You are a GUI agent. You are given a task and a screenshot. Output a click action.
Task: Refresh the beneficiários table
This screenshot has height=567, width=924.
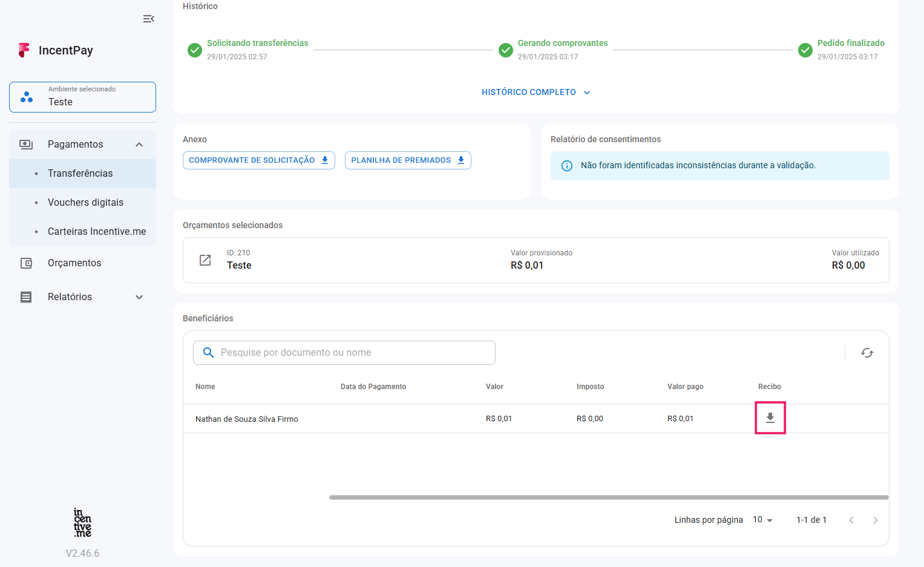pyautogui.click(x=867, y=353)
